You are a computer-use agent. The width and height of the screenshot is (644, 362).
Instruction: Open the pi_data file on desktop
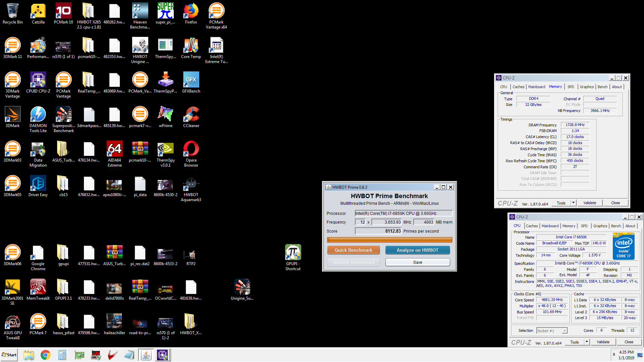coord(140,186)
